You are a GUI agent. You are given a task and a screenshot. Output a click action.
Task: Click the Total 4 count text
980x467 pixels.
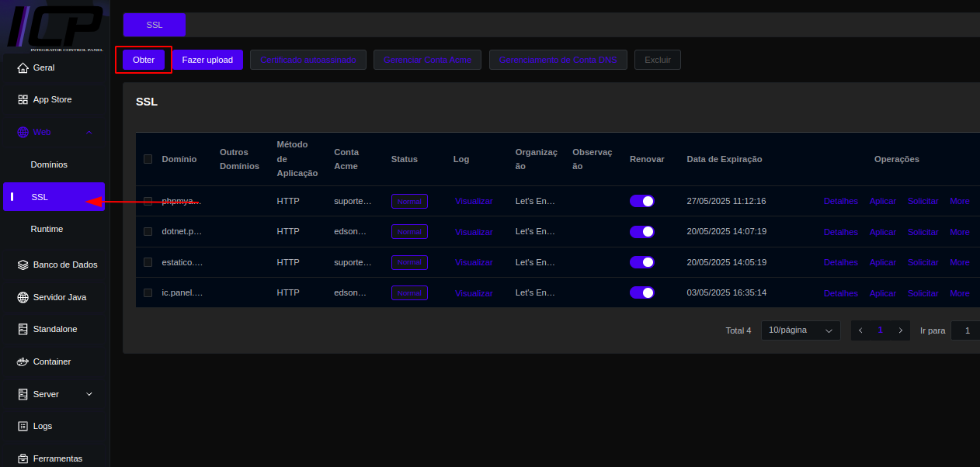(738, 330)
